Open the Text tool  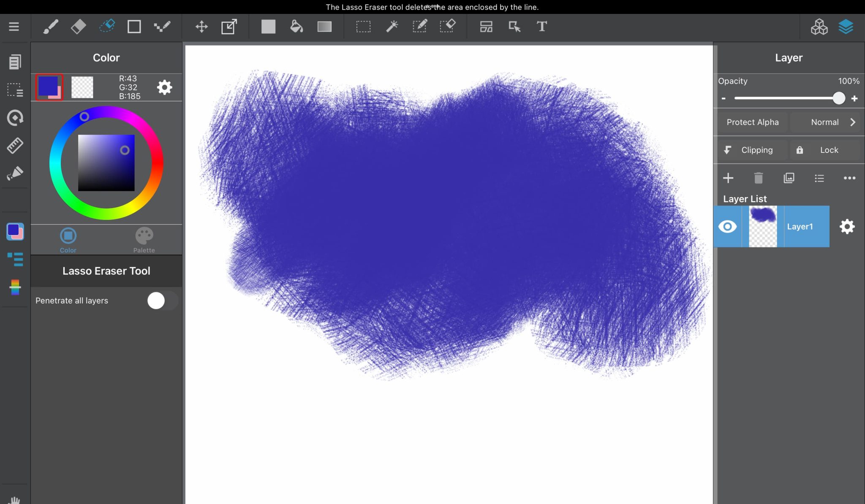point(542,27)
